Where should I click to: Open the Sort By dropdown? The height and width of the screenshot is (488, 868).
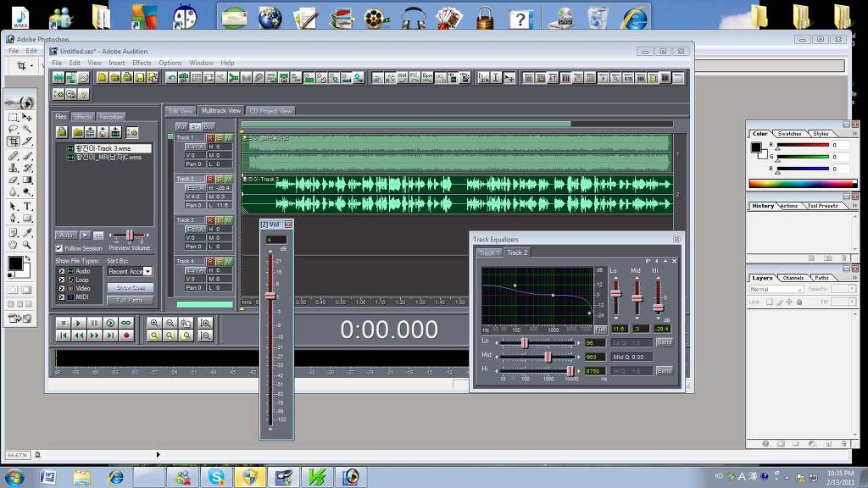pos(130,271)
